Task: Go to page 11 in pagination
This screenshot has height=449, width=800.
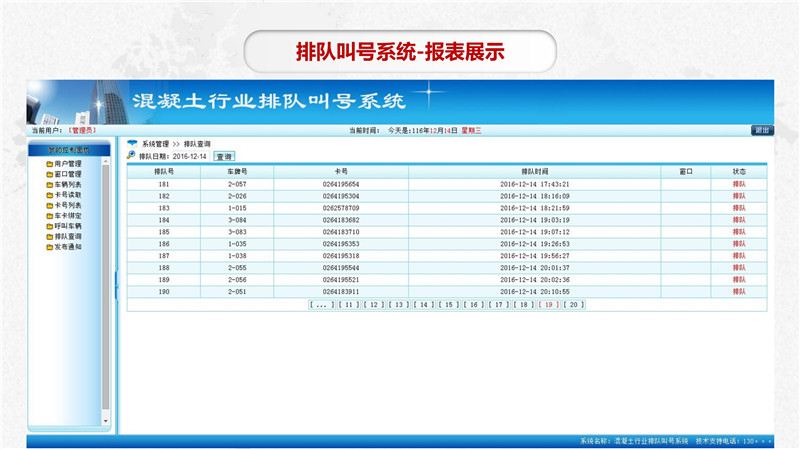Action: tap(348, 304)
